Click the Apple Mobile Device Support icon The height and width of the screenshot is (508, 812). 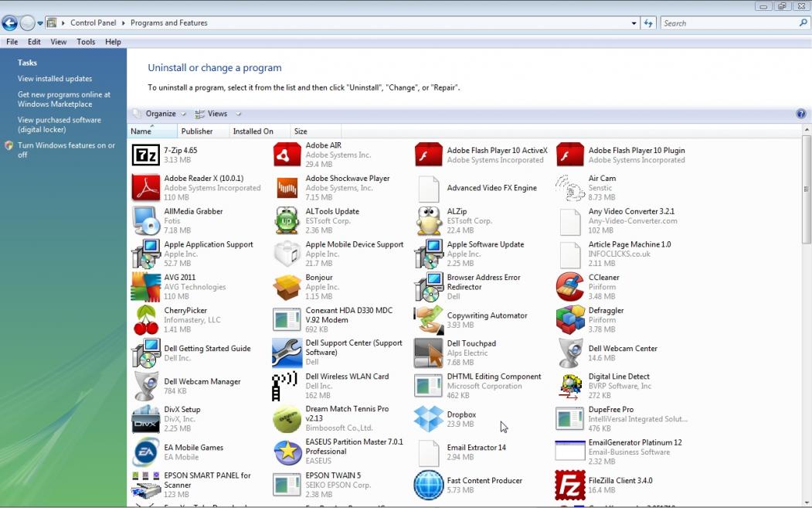pos(287,254)
